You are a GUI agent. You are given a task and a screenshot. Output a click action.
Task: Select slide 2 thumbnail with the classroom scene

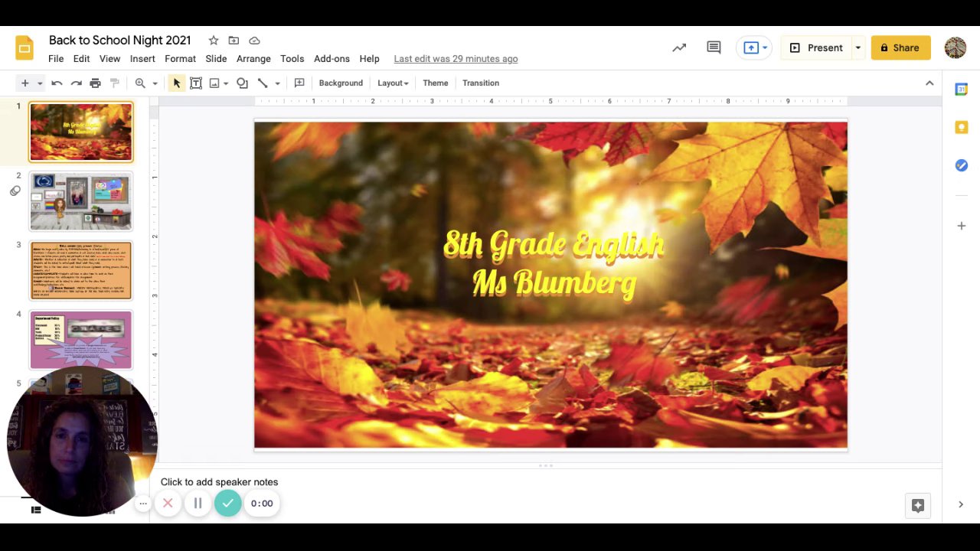point(81,201)
